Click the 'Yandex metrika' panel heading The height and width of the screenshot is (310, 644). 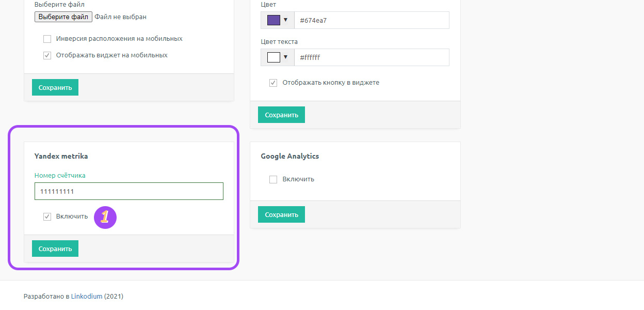click(x=61, y=156)
